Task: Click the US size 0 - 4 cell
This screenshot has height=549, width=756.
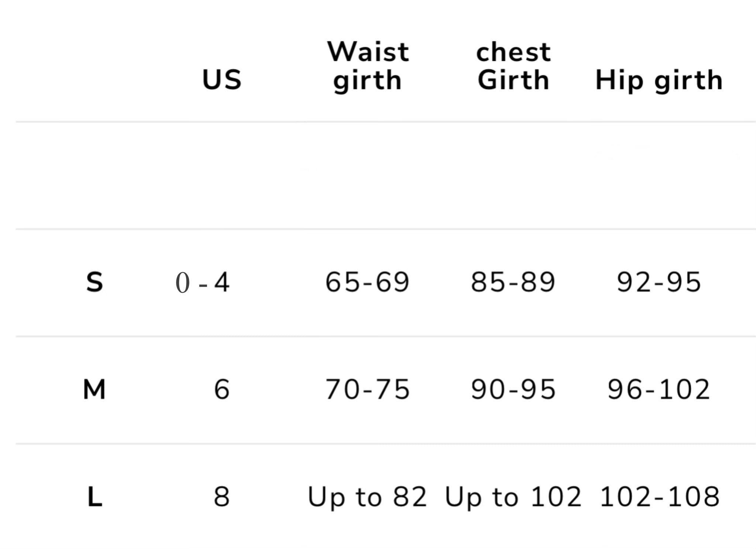Action: tap(203, 282)
